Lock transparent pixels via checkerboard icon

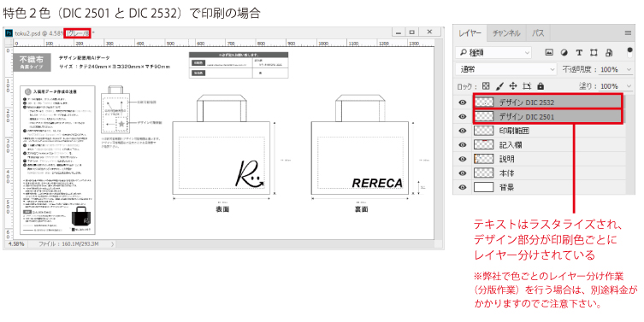[486, 85]
